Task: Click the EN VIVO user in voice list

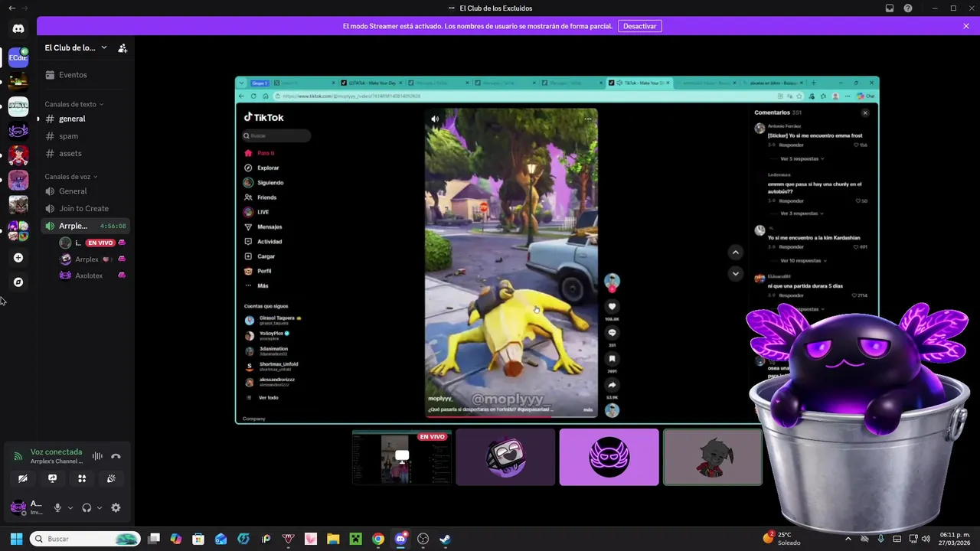Action: point(92,243)
